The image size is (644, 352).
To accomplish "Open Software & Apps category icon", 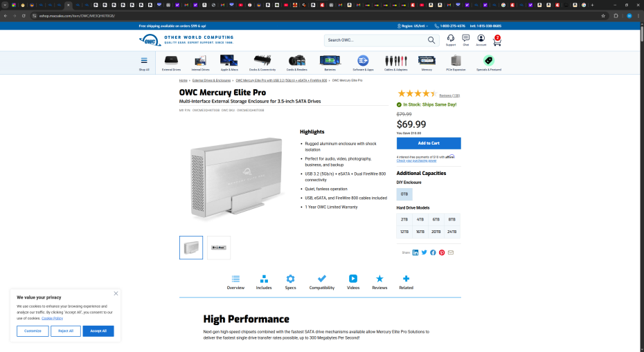I will point(363,60).
